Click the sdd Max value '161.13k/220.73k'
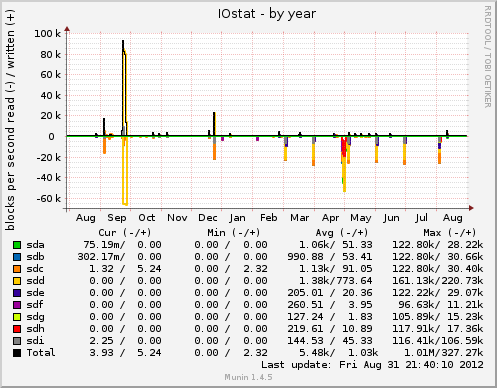The image size is (497, 388). pyautogui.click(x=437, y=281)
